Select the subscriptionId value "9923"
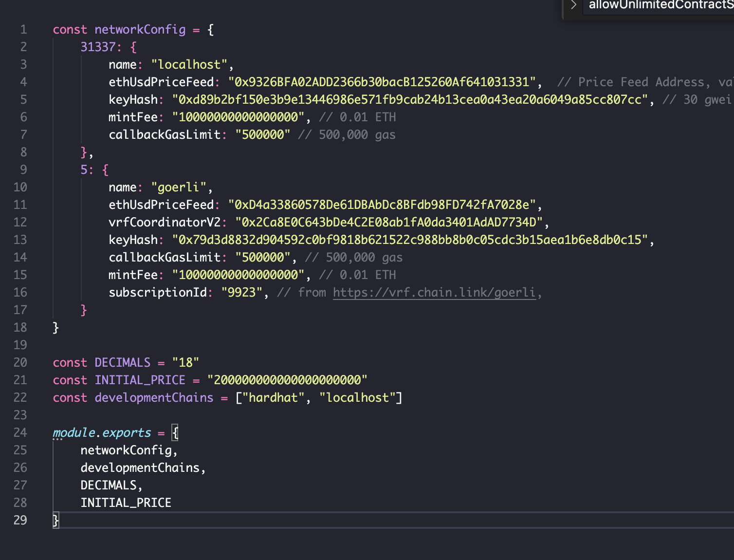The image size is (734, 560). (x=242, y=293)
